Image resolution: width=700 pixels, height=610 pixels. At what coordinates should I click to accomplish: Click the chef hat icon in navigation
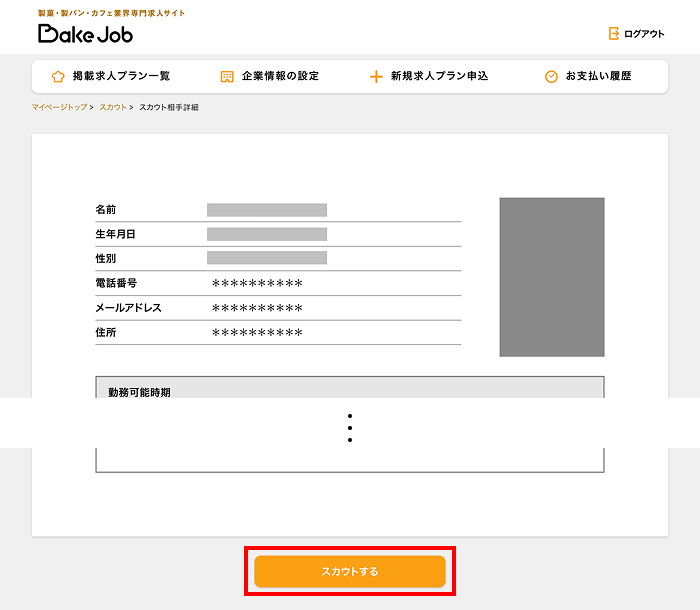point(57,77)
